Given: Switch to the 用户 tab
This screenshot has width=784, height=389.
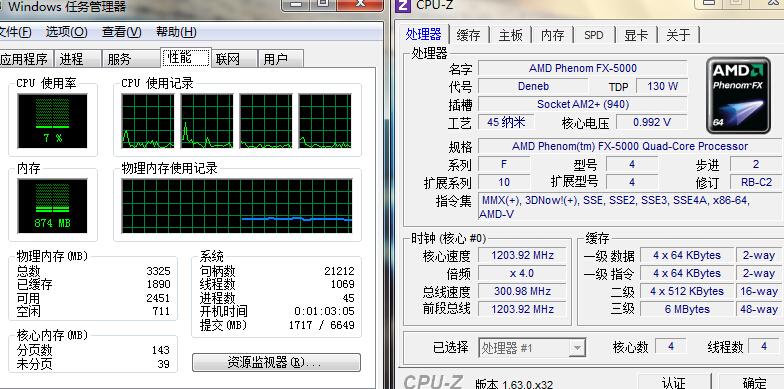Looking at the screenshot, I should pyautogui.click(x=280, y=59).
